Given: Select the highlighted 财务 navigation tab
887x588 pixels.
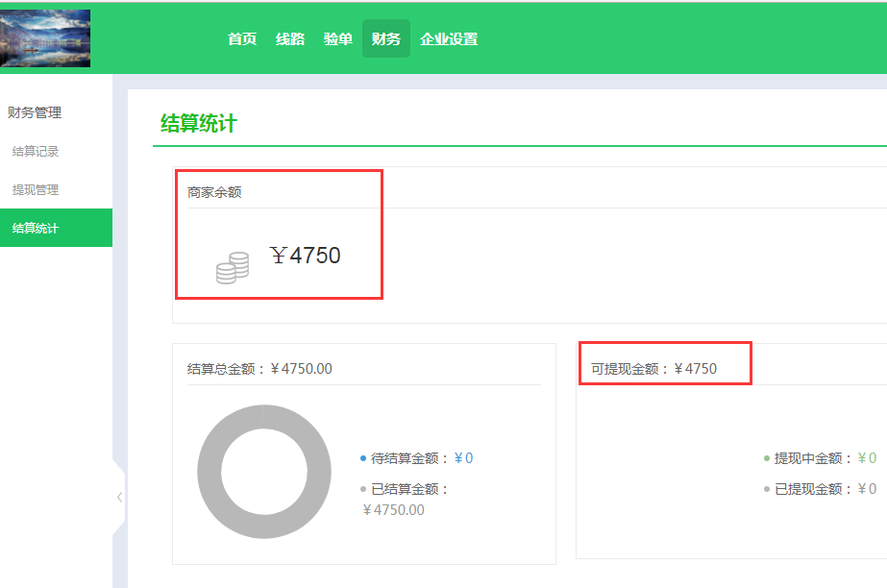Looking at the screenshot, I should pyautogui.click(x=386, y=39).
